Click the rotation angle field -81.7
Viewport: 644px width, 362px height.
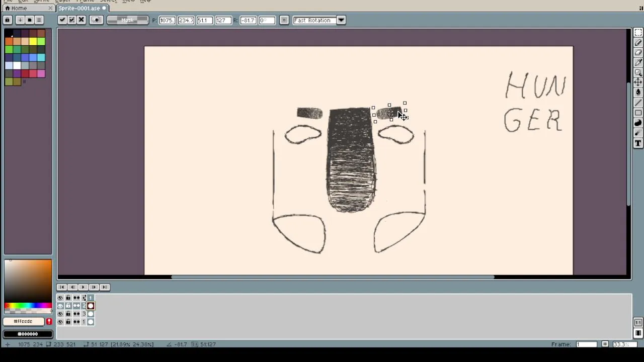tap(248, 20)
